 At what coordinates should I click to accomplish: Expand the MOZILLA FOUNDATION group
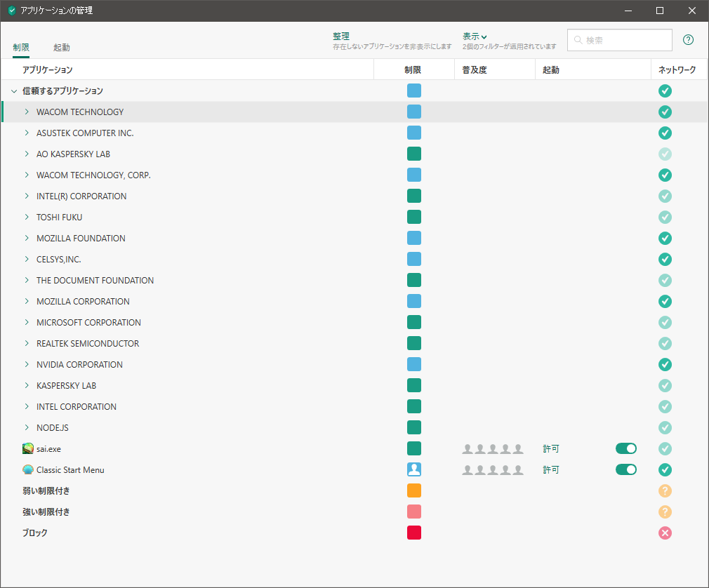[27, 238]
